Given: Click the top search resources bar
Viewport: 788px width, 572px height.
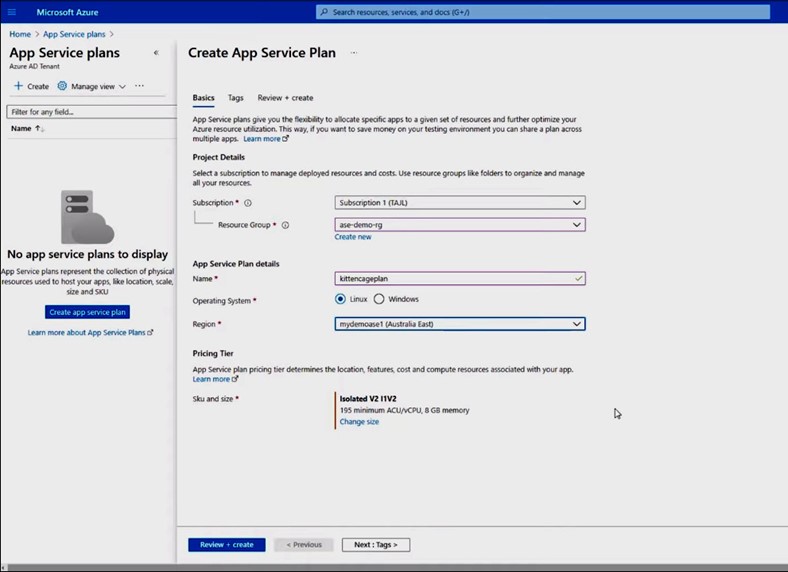Looking at the screenshot, I should pos(543,12).
